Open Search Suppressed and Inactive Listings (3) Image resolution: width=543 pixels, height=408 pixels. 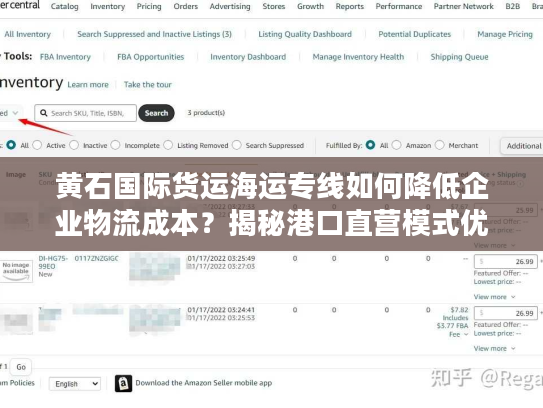coord(154,34)
